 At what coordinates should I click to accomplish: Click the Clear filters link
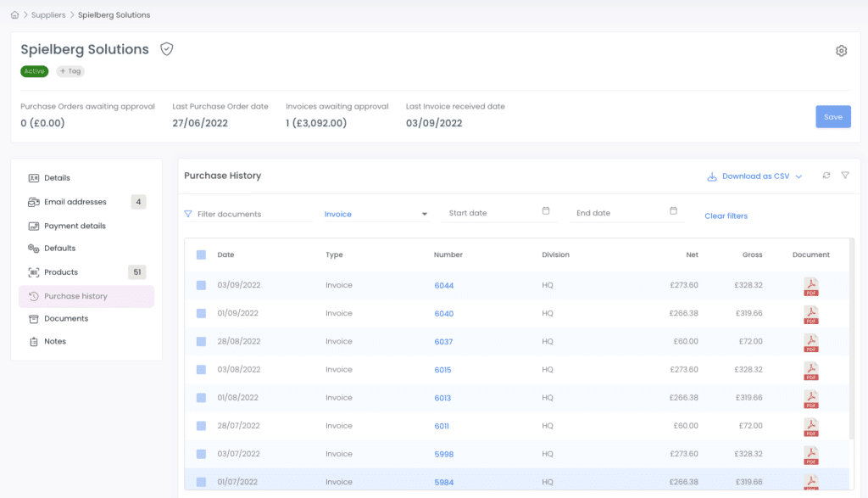[726, 216]
